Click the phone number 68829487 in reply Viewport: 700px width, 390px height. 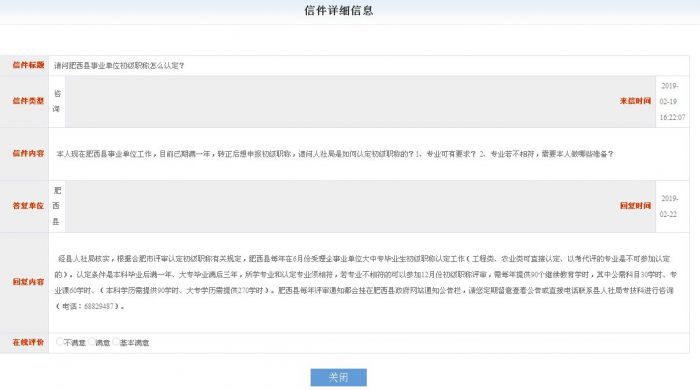click(98, 306)
